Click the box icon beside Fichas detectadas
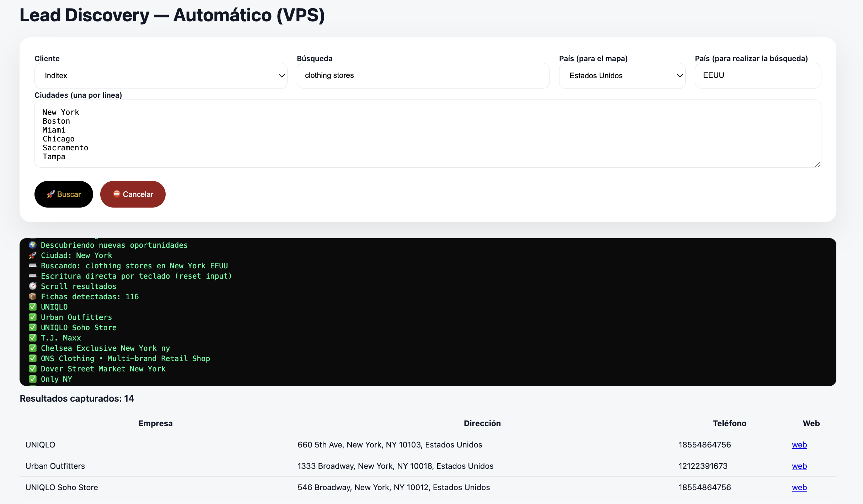Viewport: 863px width, 504px height. 33,296
